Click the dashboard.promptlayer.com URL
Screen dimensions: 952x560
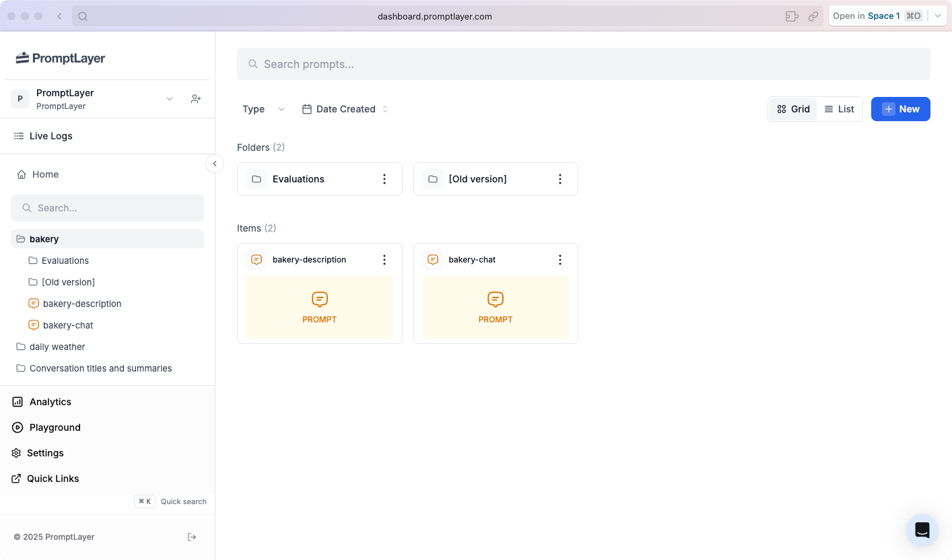(x=435, y=16)
